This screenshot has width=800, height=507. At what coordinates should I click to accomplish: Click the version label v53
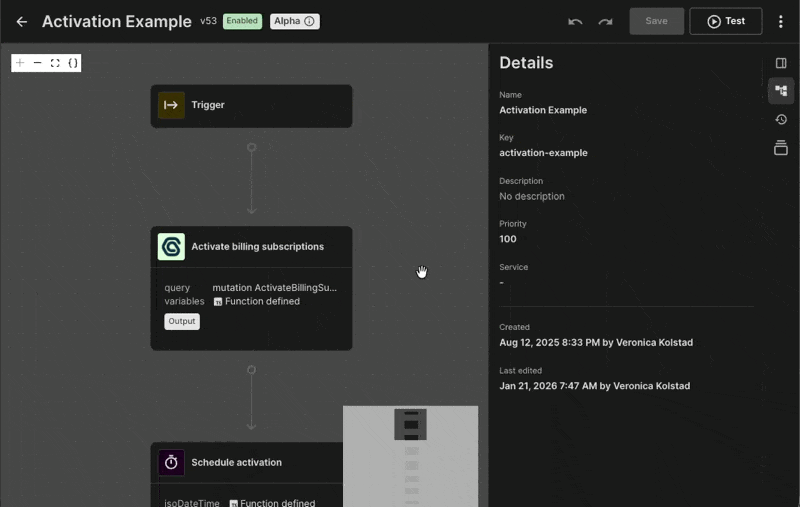pyautogui.click(x=208, y=21)
